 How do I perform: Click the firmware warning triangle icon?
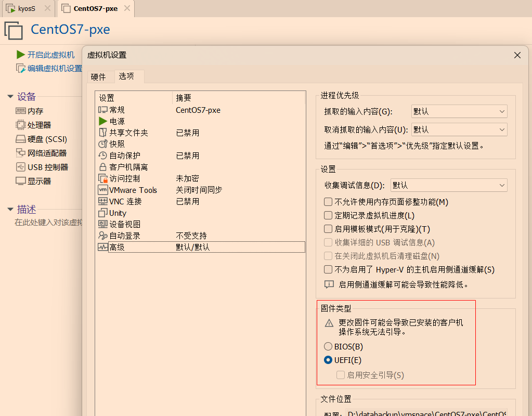pyautogui.click(x=329, y=323)
